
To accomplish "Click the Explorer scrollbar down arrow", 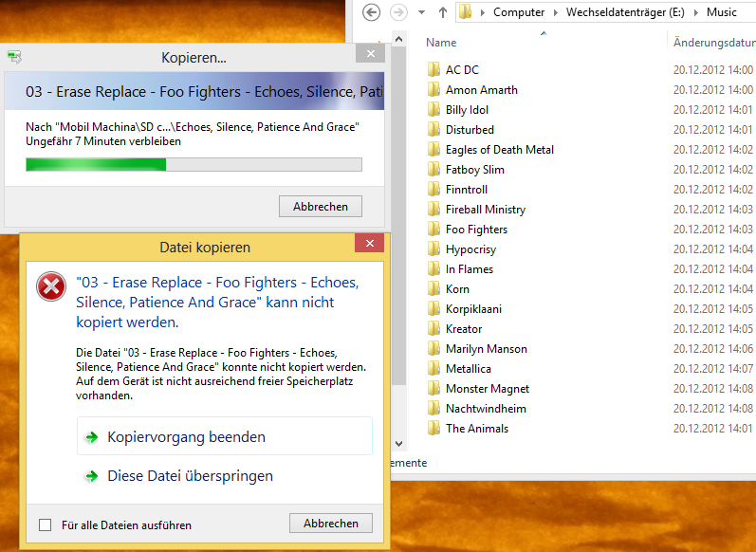I will [x=398, y=444].
